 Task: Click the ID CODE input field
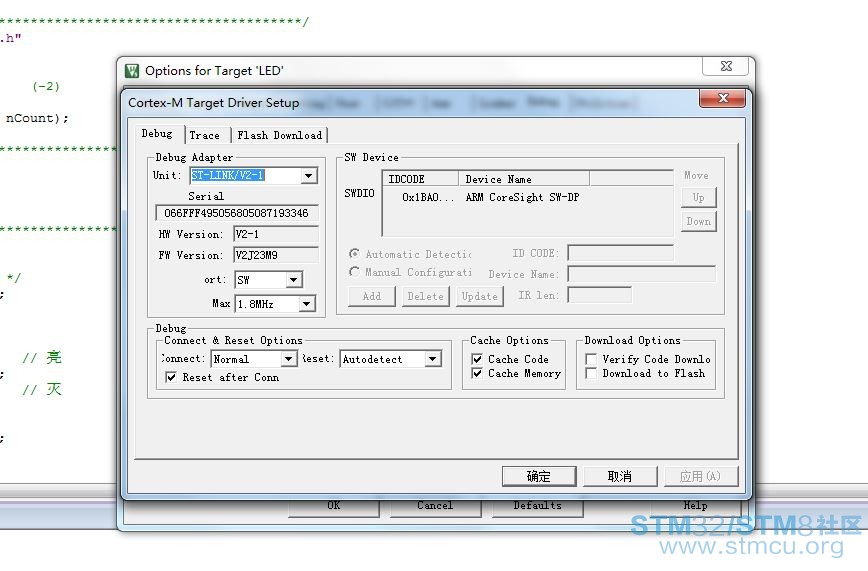[x=621, y=253]
